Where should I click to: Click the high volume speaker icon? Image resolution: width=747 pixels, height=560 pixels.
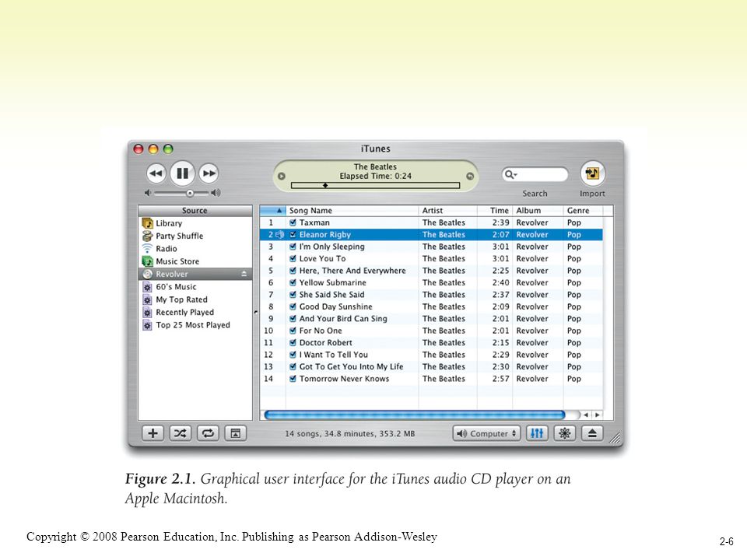[216, 193]
